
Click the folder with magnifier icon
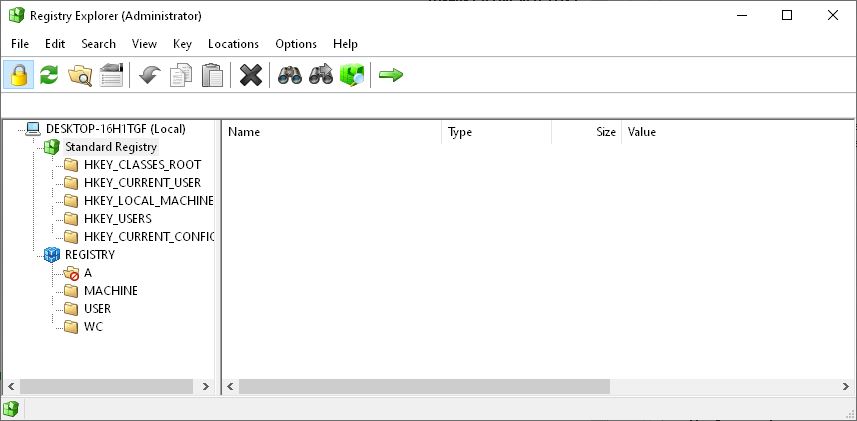pos(80,75)
